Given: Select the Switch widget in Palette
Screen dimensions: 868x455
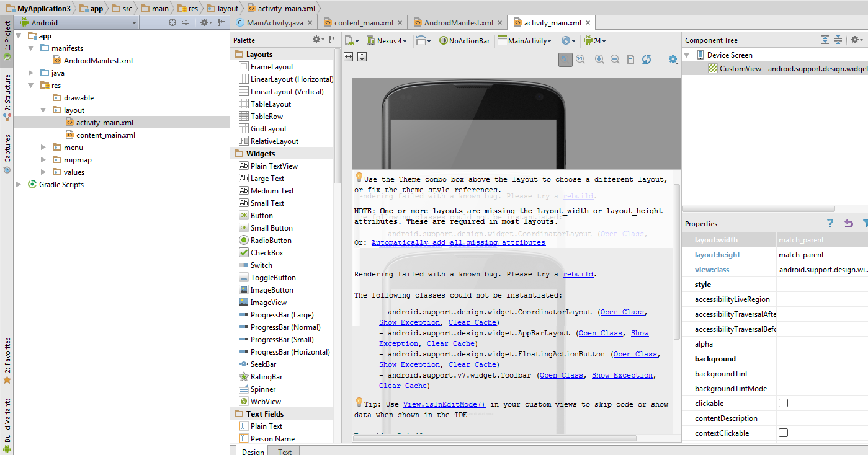Looking at the screenshot, I should (x=256, y=265).
